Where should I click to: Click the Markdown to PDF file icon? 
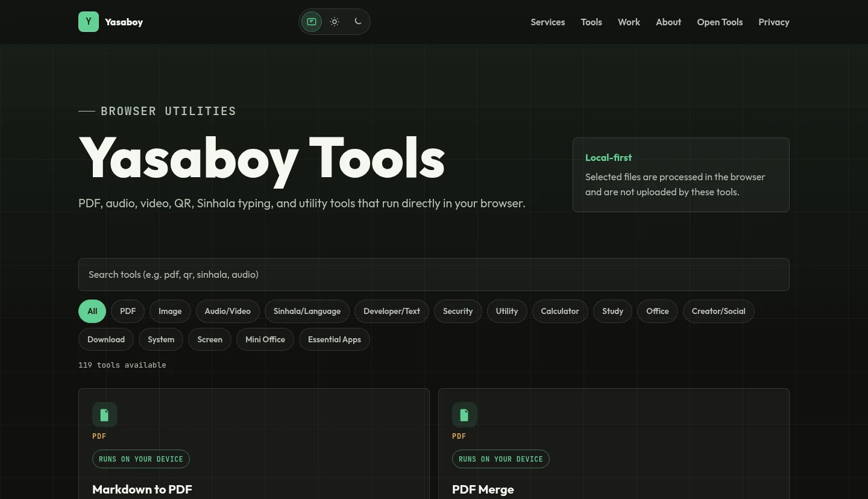pyautogui.click(x=105, y=415)
